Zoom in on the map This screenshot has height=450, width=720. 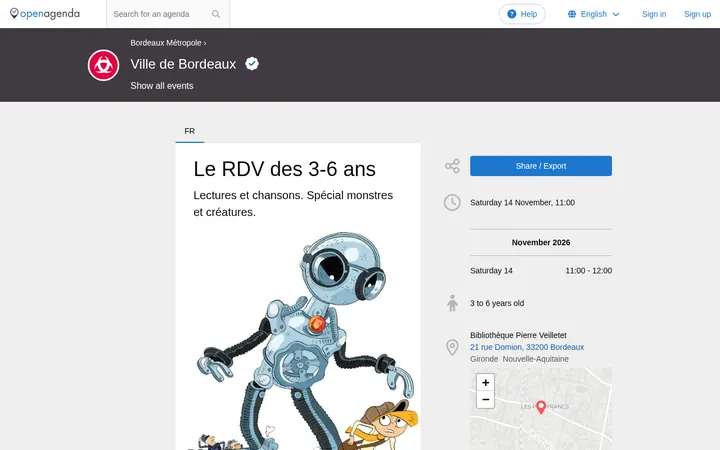pyautogui.click(x=485, y=382)
